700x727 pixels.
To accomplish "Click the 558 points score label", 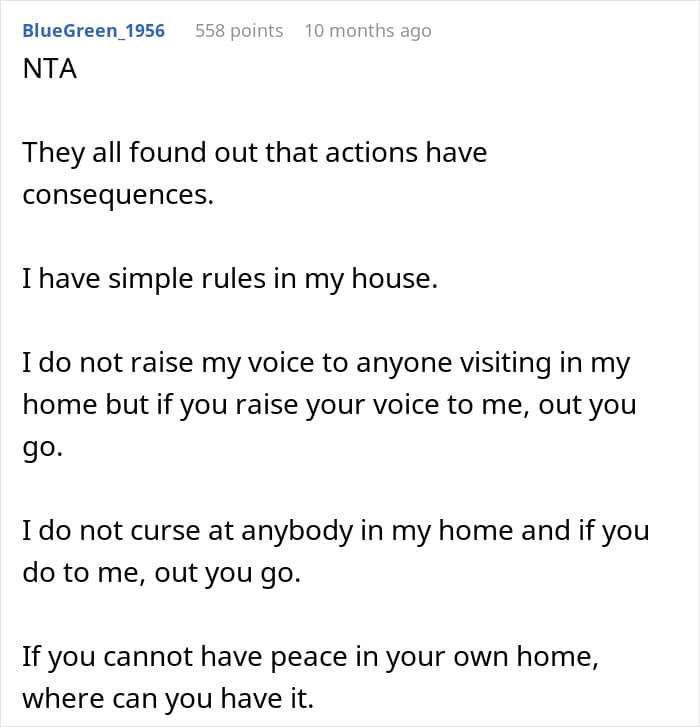I will point(239,31).
